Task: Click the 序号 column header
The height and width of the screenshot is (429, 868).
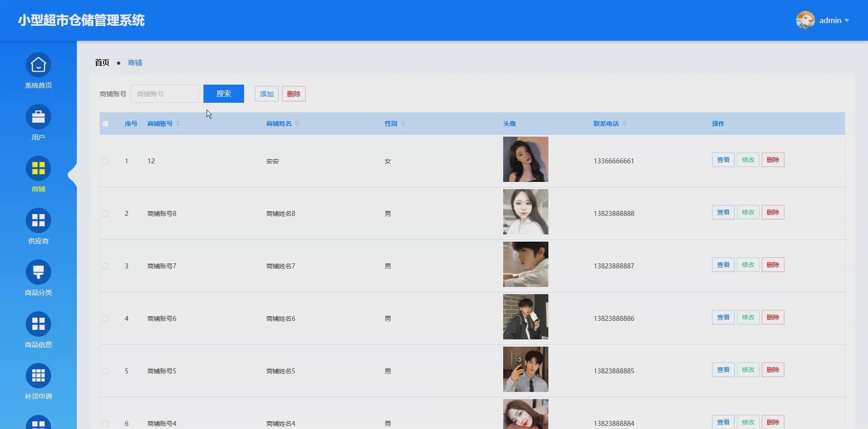Action: pos(131,124)
